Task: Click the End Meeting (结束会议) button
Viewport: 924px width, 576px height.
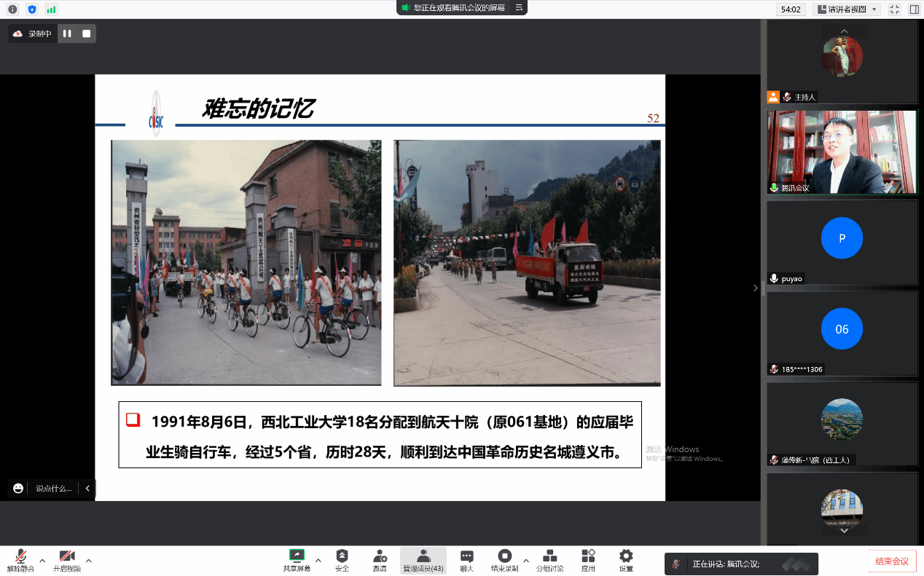Action: pyautogui.click(x=892, y=561)
